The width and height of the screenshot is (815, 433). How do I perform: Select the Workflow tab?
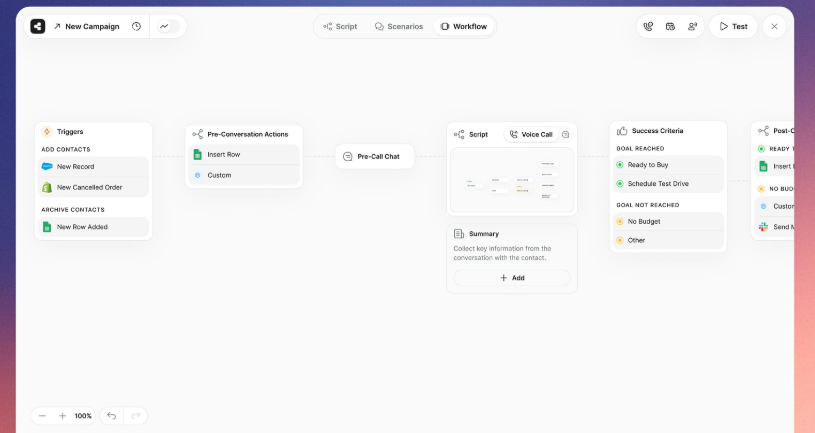pos(464,27)
